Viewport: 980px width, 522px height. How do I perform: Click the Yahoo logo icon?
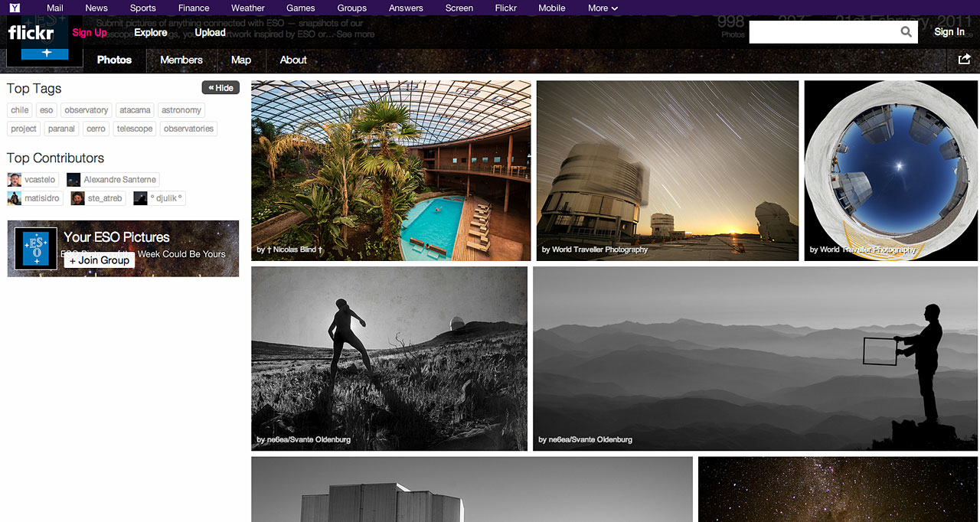click(x=15, y=8)
